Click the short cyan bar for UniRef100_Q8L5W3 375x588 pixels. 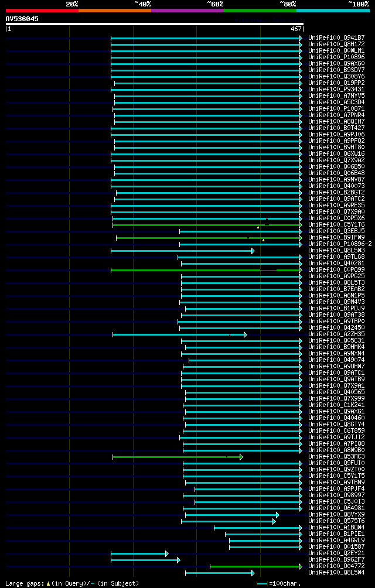coord(183,251)
